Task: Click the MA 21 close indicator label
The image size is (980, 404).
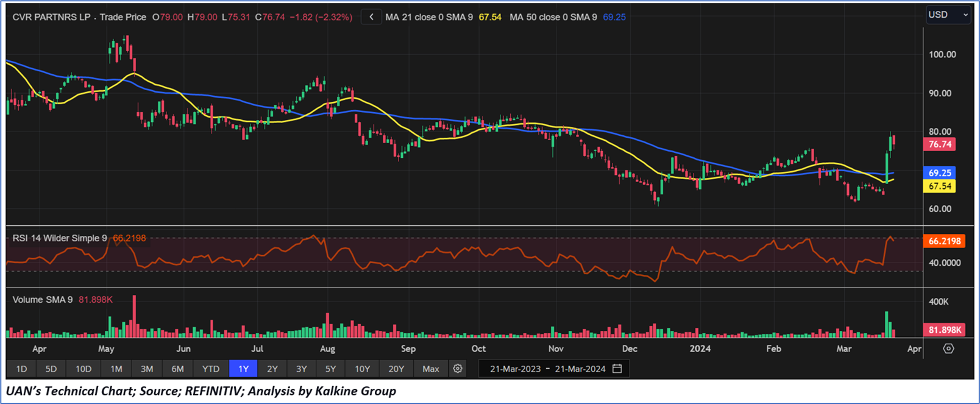Action: 429,17
